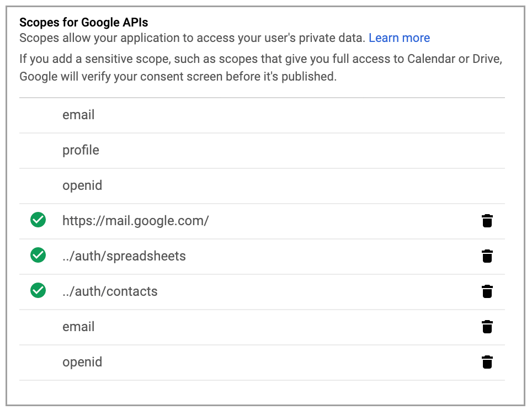This screenshot has height=415, width=532.
Task: Delete the removable openid scope
Action: pyautogui.click(x=487, y=363)
